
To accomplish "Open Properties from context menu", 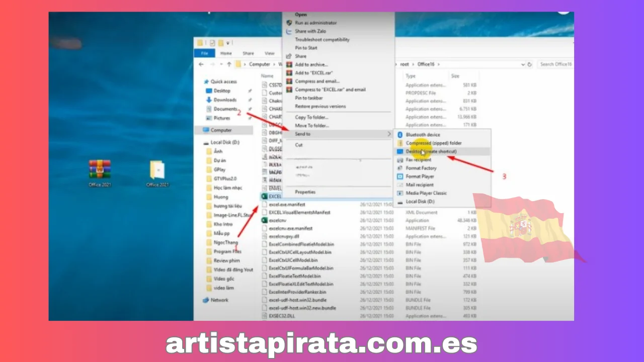I will pyautogui.click(x=305, y=192).
